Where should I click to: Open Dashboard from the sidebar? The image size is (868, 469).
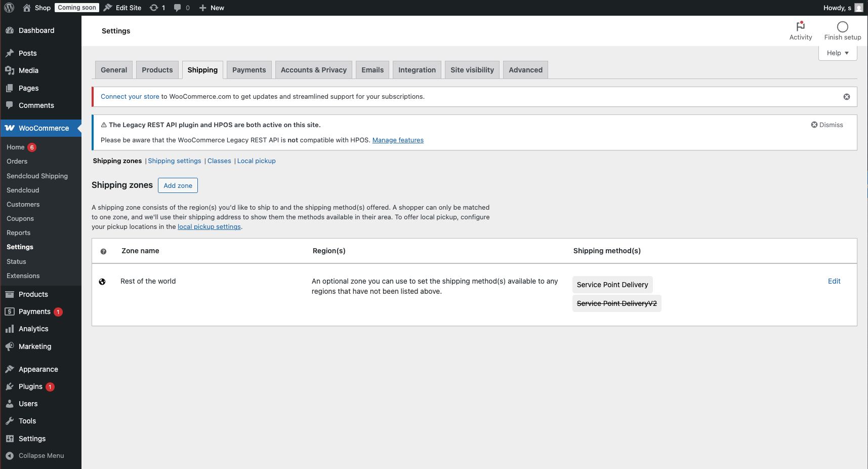click(x=36, y=30)
